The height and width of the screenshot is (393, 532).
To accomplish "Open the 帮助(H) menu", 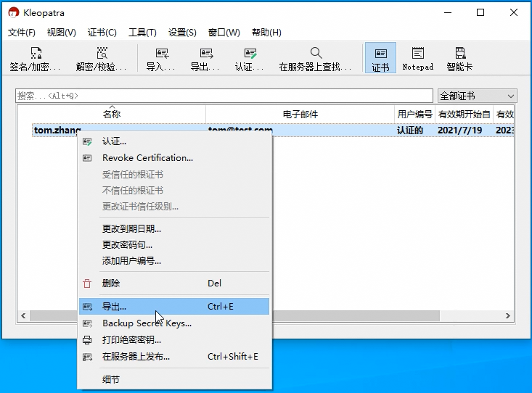I will point(266,32).
